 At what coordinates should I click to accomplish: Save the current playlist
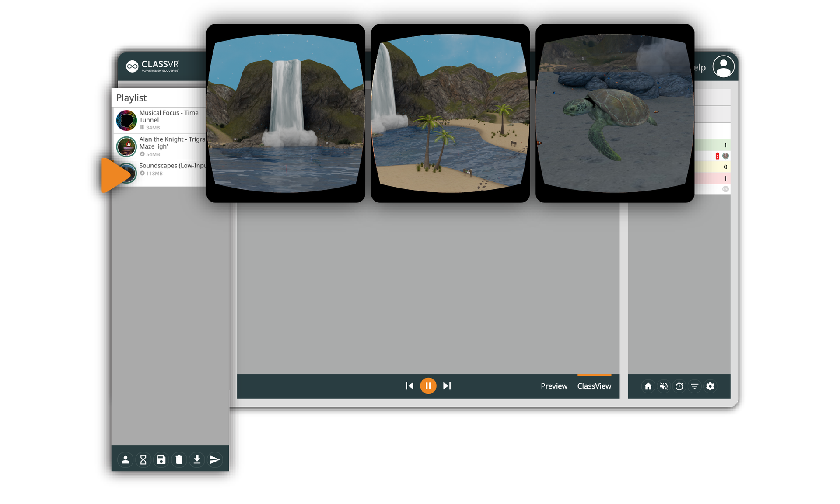click(161, 459)
